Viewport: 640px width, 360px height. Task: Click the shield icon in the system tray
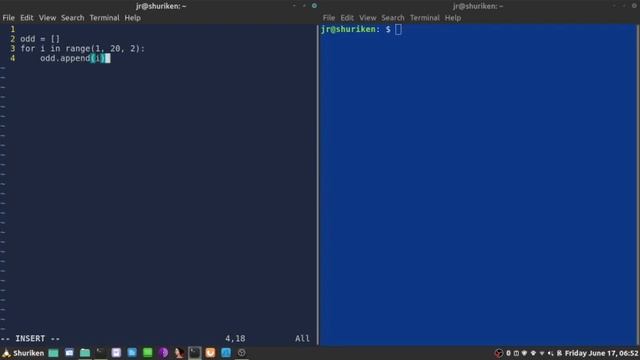[x=524, y=353]
